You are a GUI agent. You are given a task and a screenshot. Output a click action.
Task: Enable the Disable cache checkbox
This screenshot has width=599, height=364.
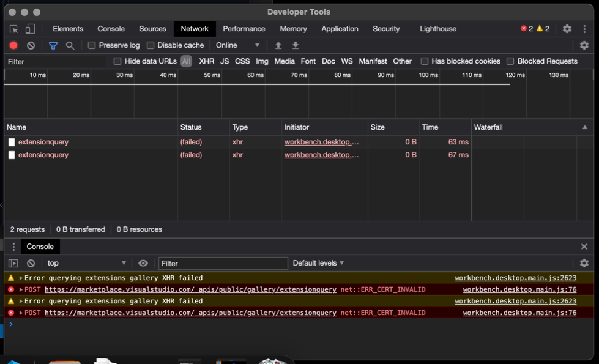pyautogui.click(x=150, y=45)
